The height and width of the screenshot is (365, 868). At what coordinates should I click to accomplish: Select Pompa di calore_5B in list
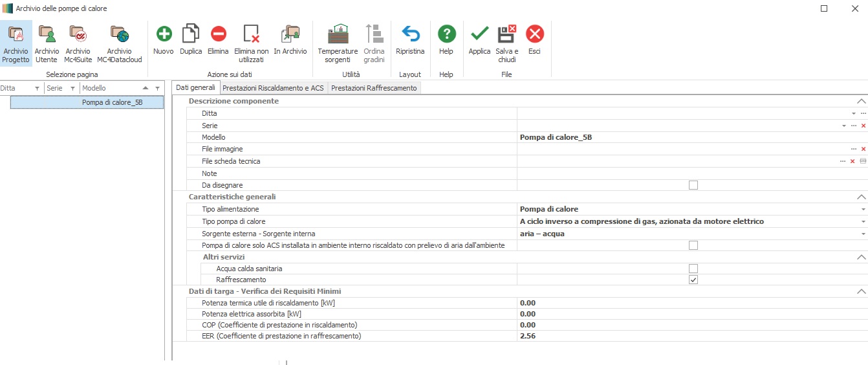tap(112, 102)
